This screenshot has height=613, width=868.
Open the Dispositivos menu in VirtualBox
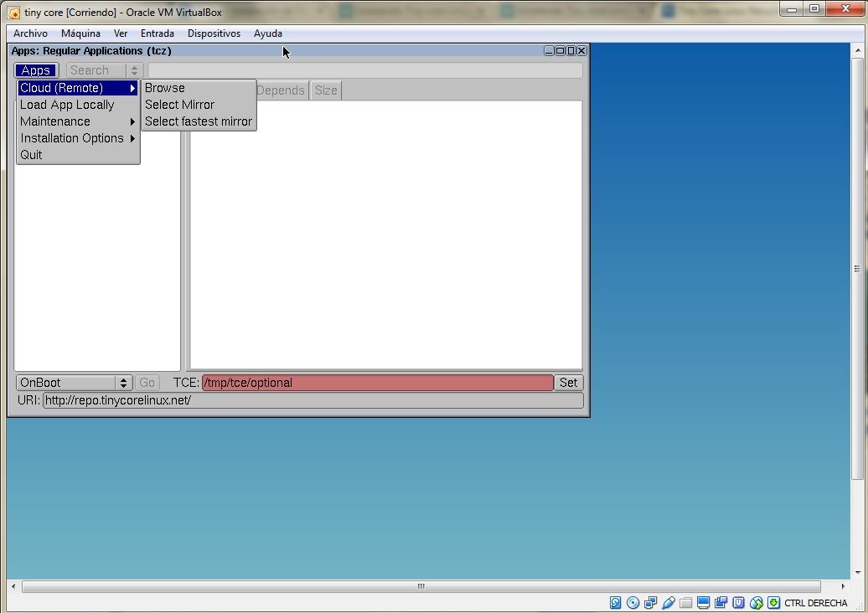pos(214,33)
